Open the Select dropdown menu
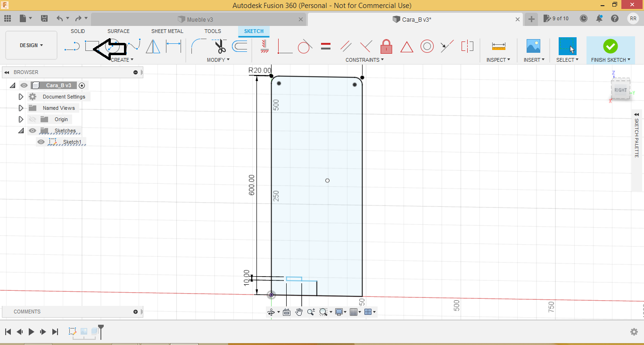The image size is (644, 345). tap(567, 60)
